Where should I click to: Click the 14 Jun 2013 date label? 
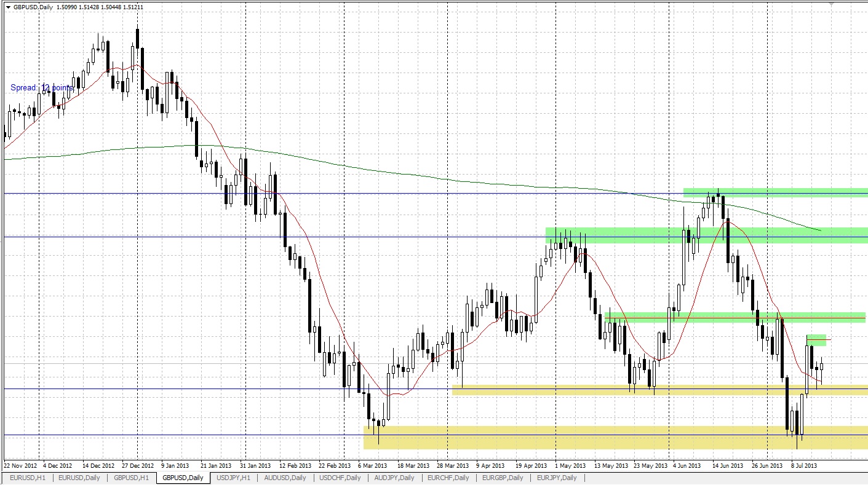(x=728, y=465)
